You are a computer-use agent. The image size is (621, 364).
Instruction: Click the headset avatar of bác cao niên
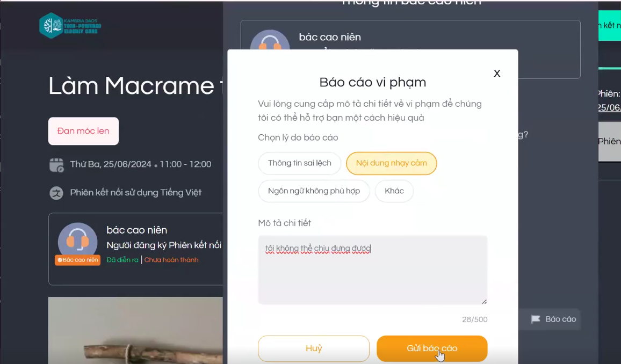tap(77, 239)
